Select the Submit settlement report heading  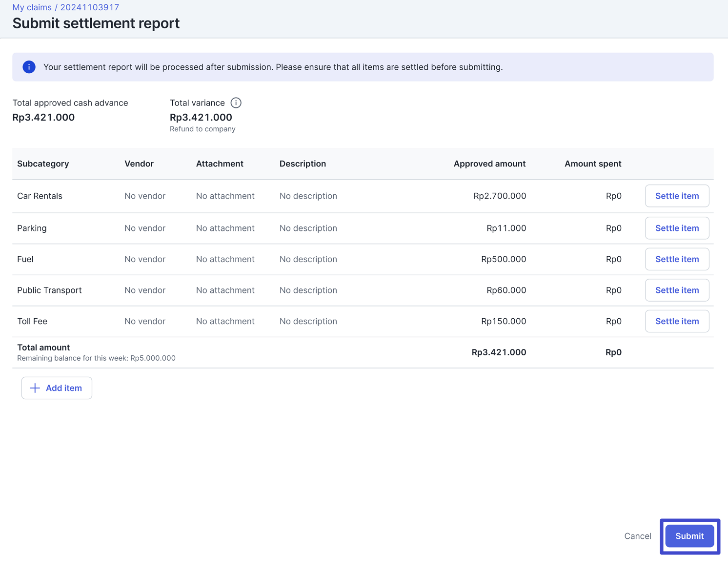[x=96, y=23]
